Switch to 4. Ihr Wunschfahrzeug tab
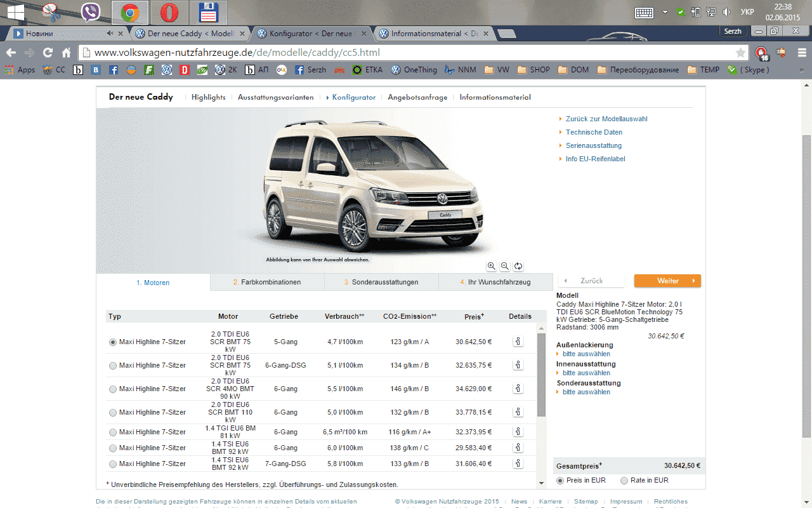 point(495,282)
